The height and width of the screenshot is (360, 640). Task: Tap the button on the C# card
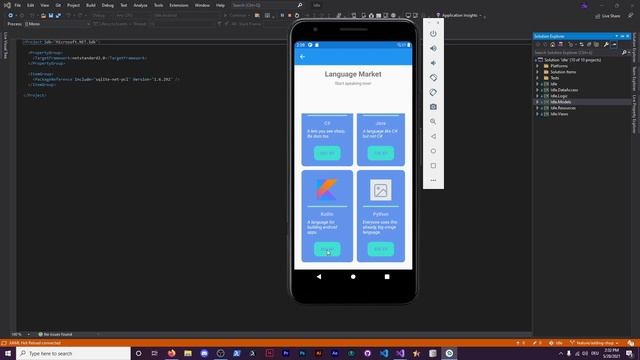point(327,153)
